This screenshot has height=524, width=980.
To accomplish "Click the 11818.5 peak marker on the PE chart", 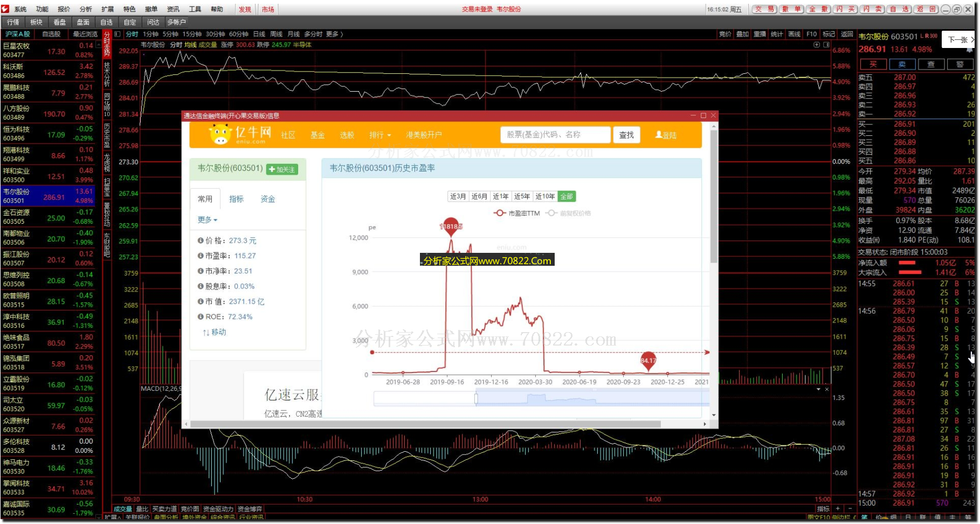I will point(451,227).
